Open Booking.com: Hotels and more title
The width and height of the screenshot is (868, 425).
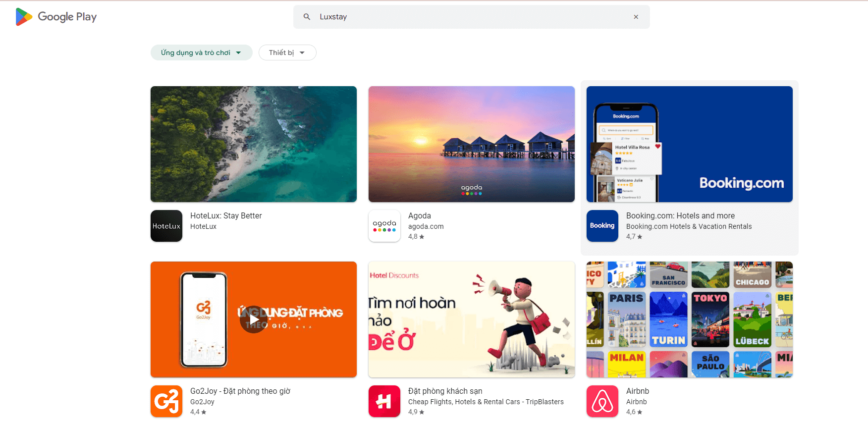tap(680, 215)
